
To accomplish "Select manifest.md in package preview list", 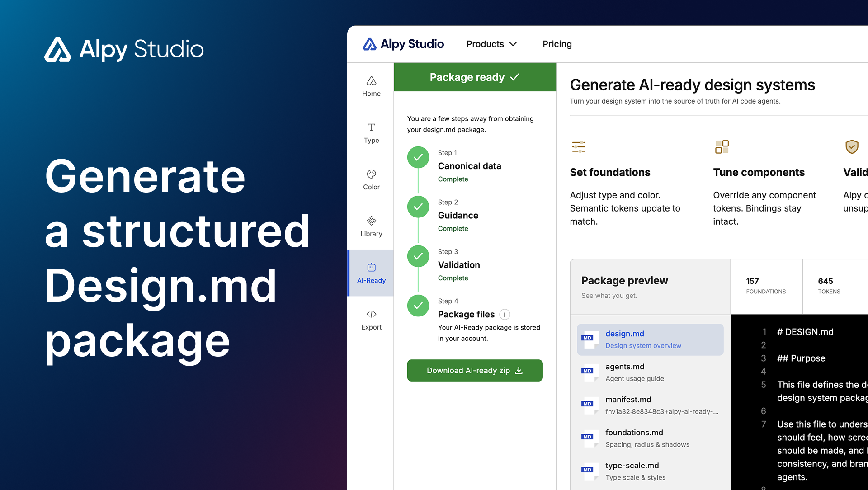I will pyautogui.click(x=650, y=405).
